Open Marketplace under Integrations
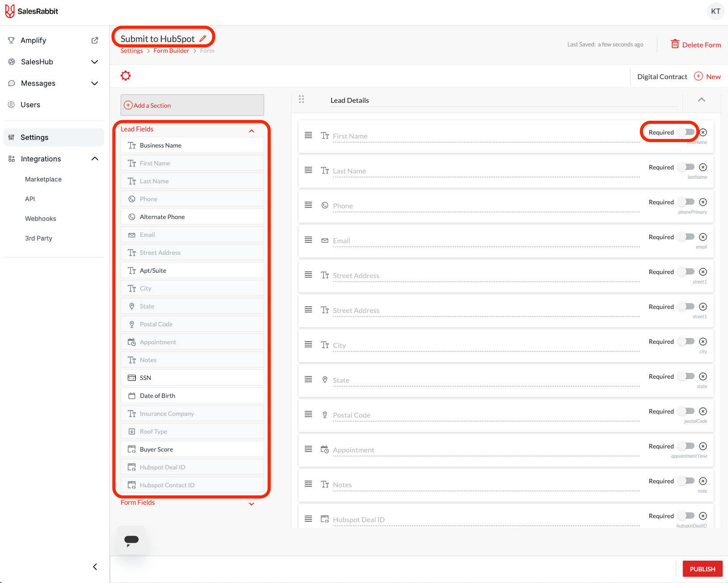The width and height of the screenshot is (728, 583). tap(43, 179)
